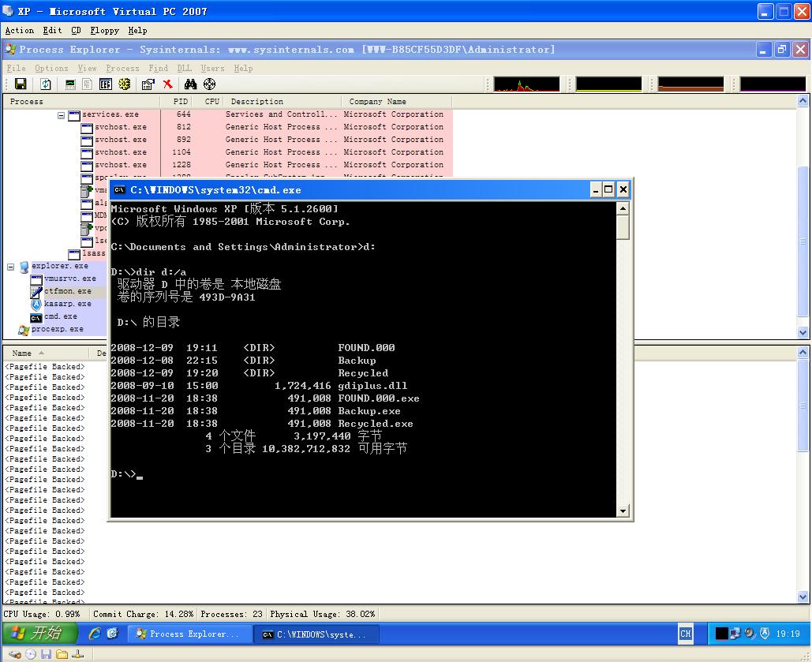Select the ctfmon.exe process
The image size is (812, 662).
point(67,291)
